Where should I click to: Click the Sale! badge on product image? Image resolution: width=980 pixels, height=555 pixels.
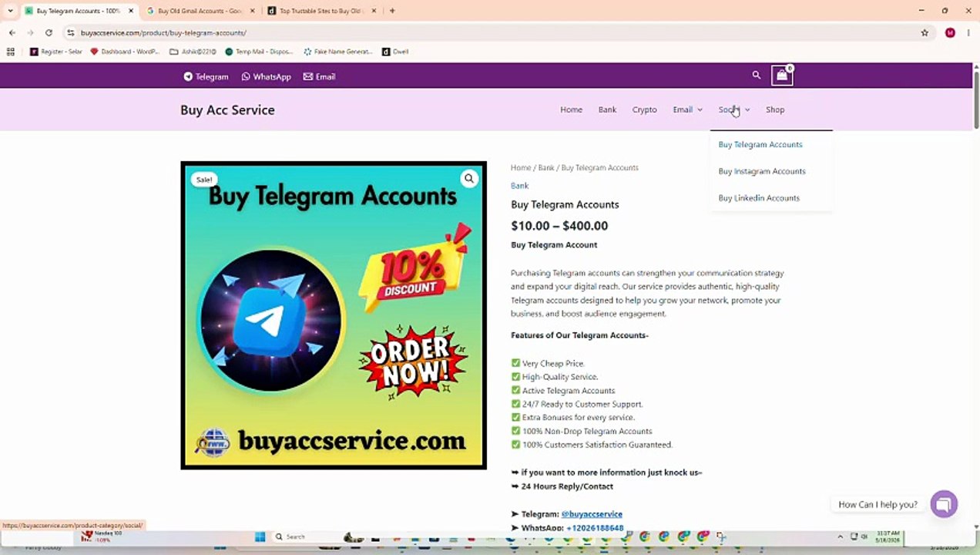pos(204,180)
